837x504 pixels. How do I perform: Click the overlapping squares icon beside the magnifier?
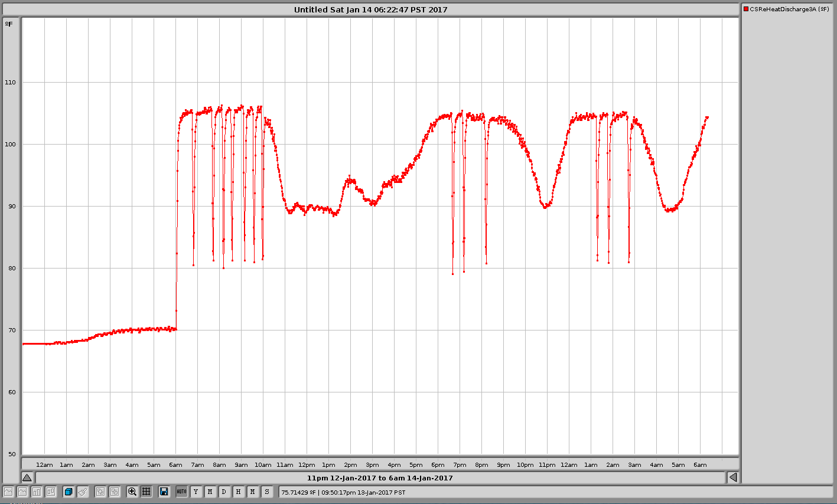coord(115,492)
